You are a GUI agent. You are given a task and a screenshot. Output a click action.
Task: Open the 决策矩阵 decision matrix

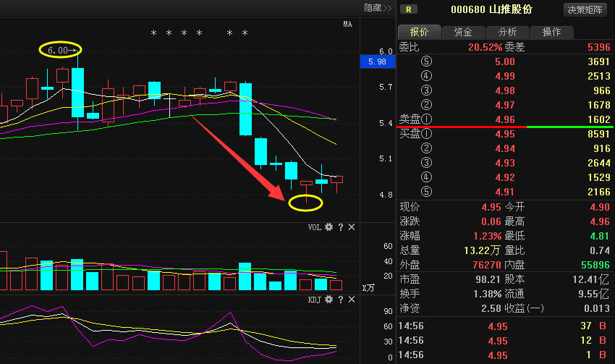[x=586, y=9]
